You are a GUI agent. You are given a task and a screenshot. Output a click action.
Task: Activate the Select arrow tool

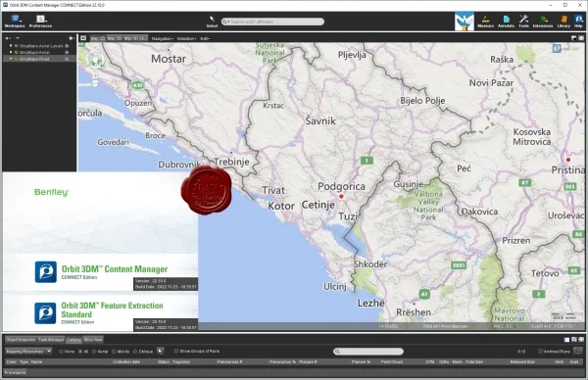212,22
